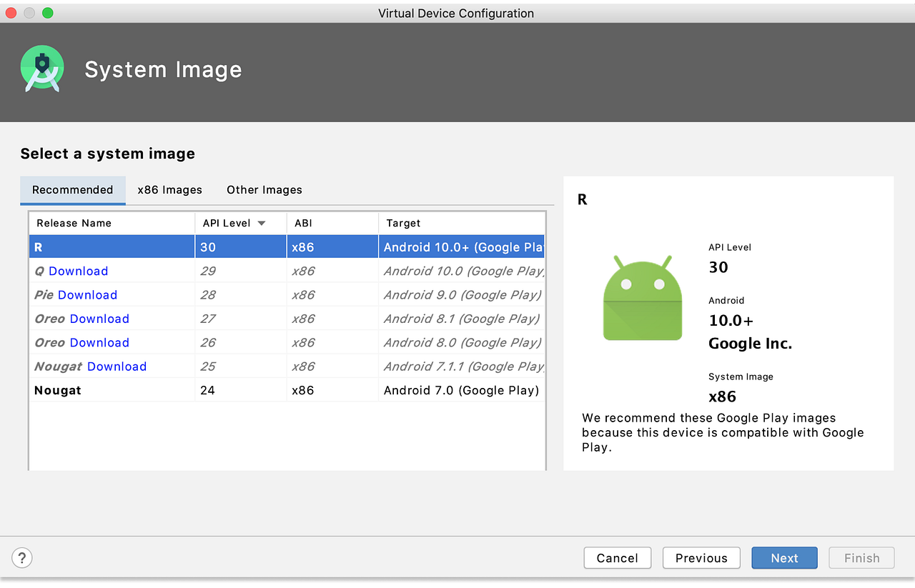Sort by API Level arrow
The height and width of the screenshot is (588, 915).
[x=262, y=223]
